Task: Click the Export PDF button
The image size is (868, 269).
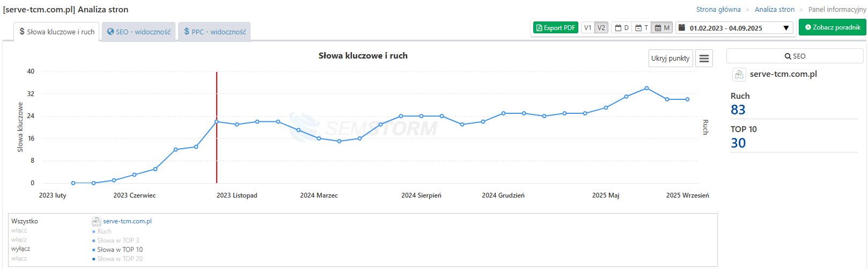Action: coord(555,28)
